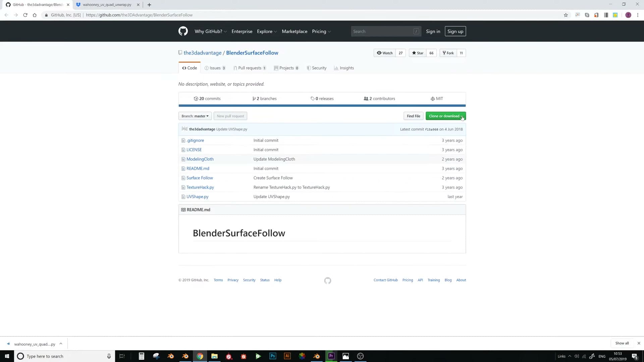Click the GitHub Octocat logo in header

coord(183,31)
